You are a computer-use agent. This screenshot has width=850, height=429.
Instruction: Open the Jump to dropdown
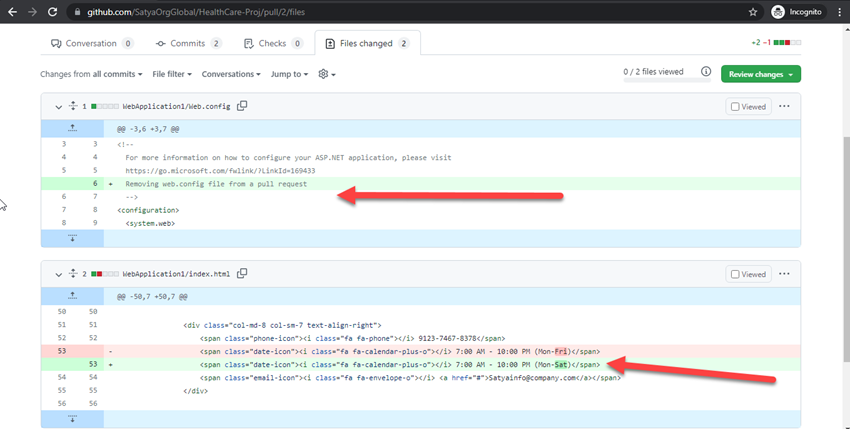pyautogui.click(x=289, y=74)
